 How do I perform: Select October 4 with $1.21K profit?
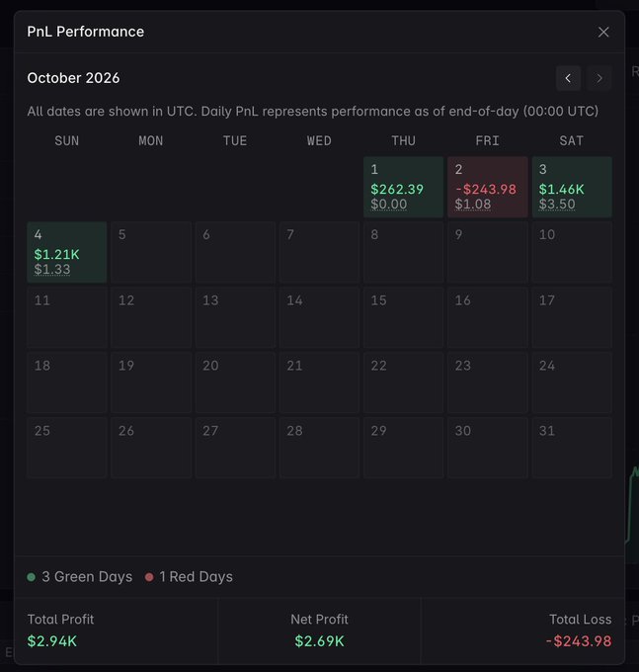[x=67, y=252]
